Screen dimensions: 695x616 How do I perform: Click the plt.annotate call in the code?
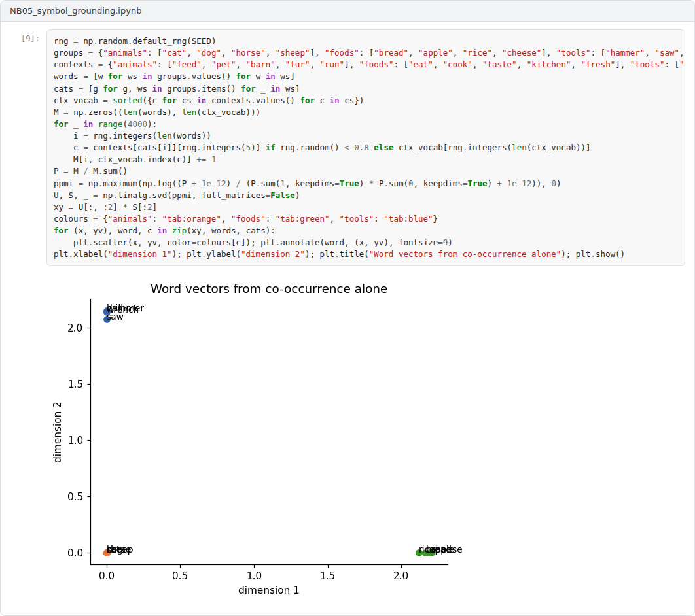(357, 242)
